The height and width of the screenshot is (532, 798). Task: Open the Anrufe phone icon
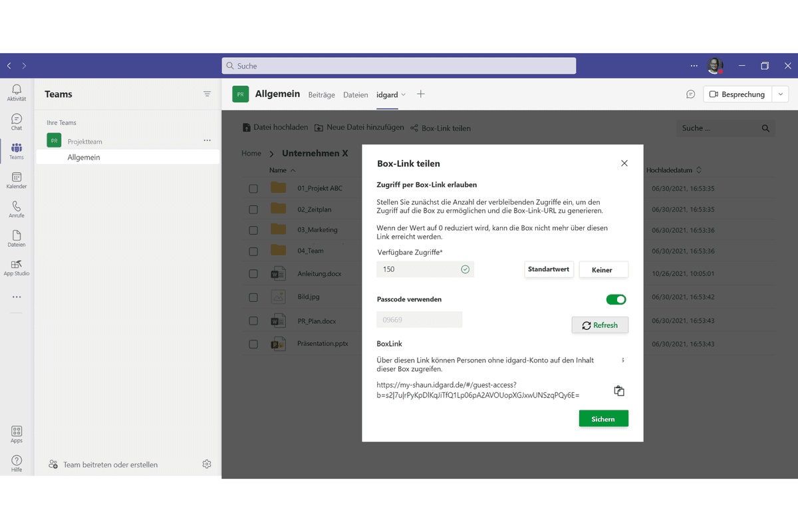click(17, 209)
